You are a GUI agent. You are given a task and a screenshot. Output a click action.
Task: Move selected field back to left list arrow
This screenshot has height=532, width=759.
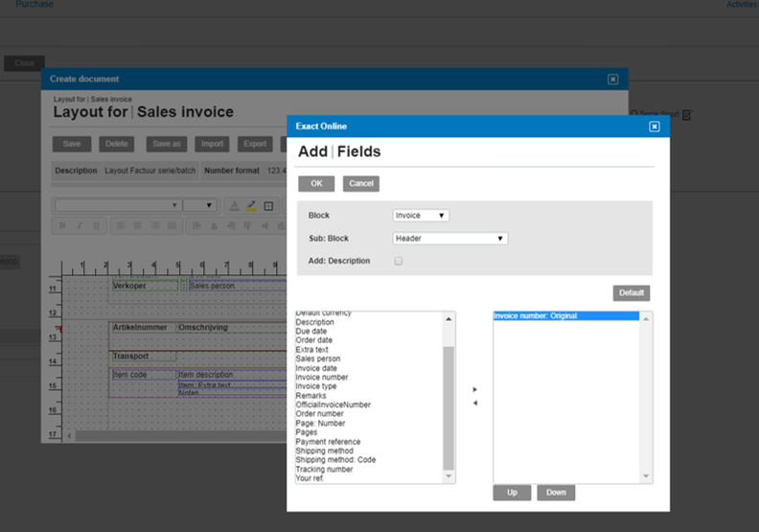click(x=475, y=403)
